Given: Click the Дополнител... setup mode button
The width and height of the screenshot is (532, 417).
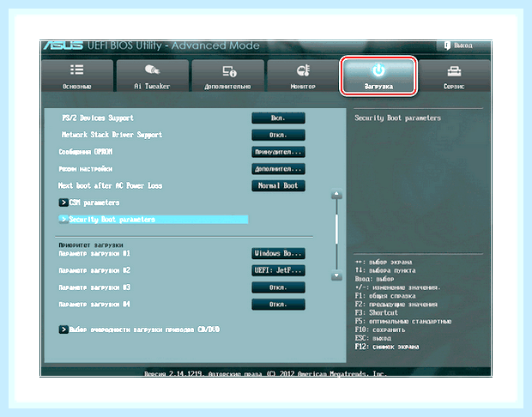Looking at the screenshot, I should 278,169.
